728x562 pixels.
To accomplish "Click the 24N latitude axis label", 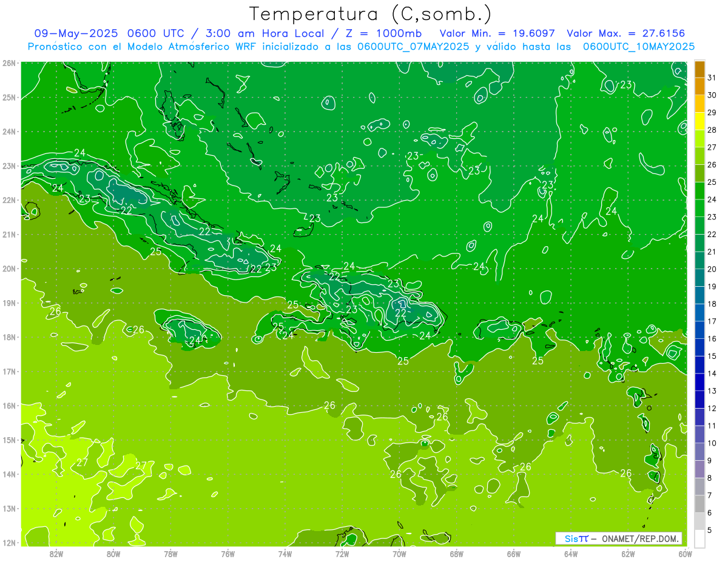I will click(x=9, y=132).
